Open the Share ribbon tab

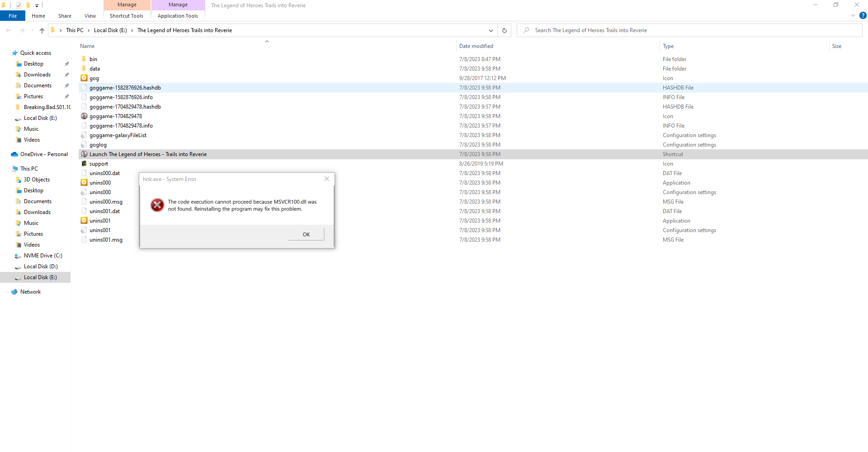pyautogui.click(x=65, y=16)
